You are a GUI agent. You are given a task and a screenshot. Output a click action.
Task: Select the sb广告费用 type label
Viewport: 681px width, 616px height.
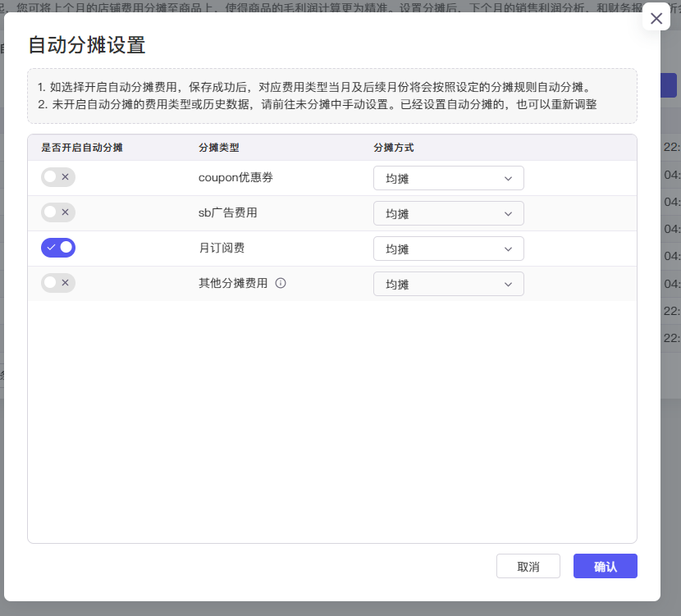click(x=228, y=212)
